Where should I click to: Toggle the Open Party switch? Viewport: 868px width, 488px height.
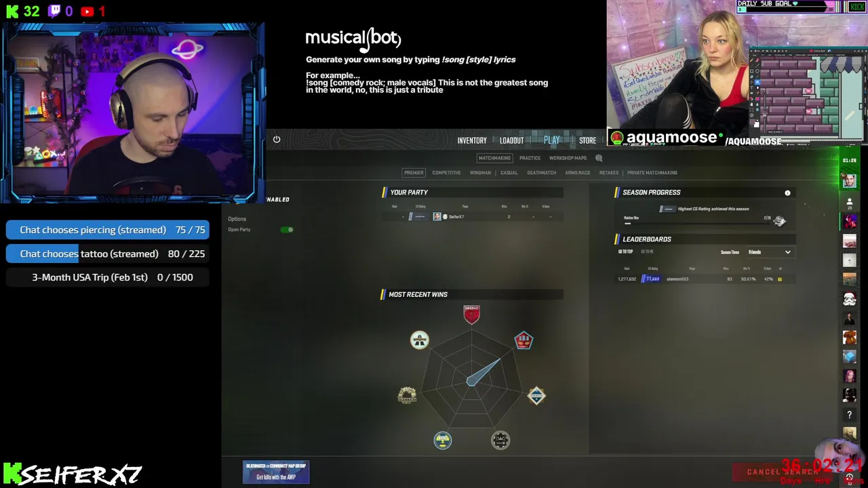click(287, 230)
